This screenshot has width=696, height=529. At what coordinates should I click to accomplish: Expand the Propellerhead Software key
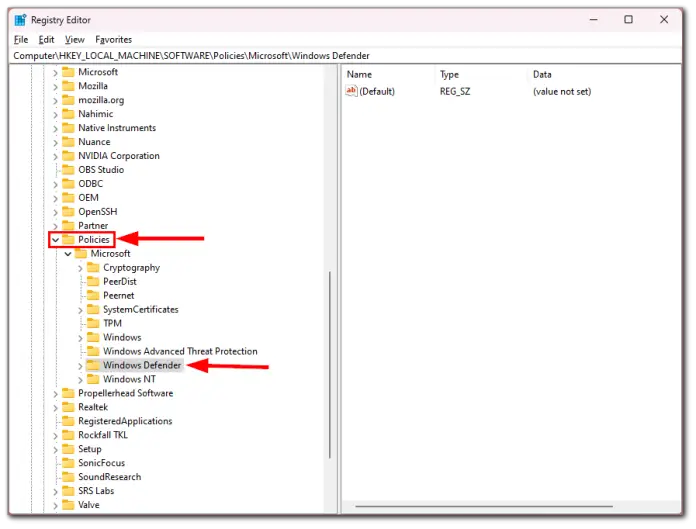pyautogui.click(x=55, y=394)
